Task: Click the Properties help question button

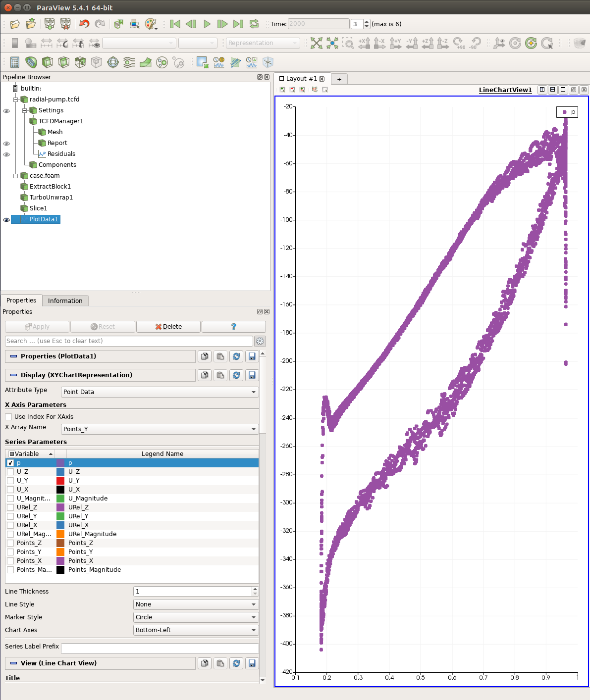Action: (x=234, y=327)
